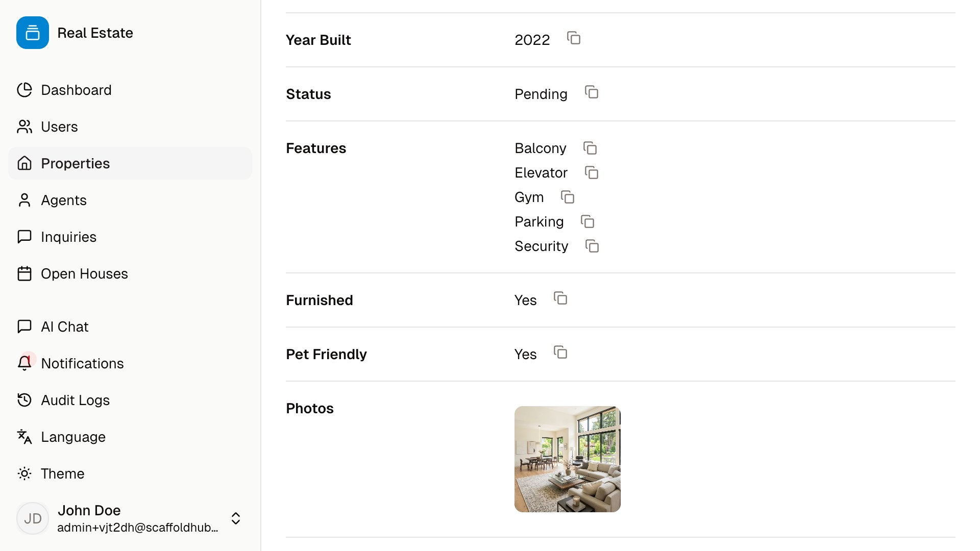Select the Users icon in sidebar
This screenshot has height=551, width=980.
(x=24, y=127)
